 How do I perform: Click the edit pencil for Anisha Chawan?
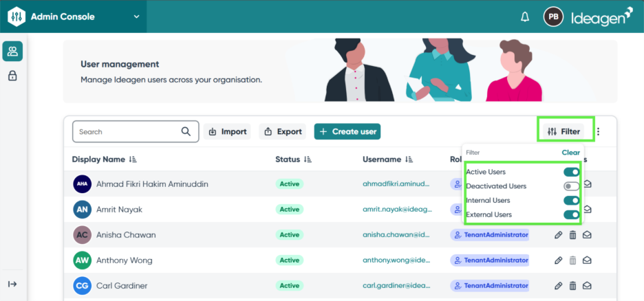[558, 235]
